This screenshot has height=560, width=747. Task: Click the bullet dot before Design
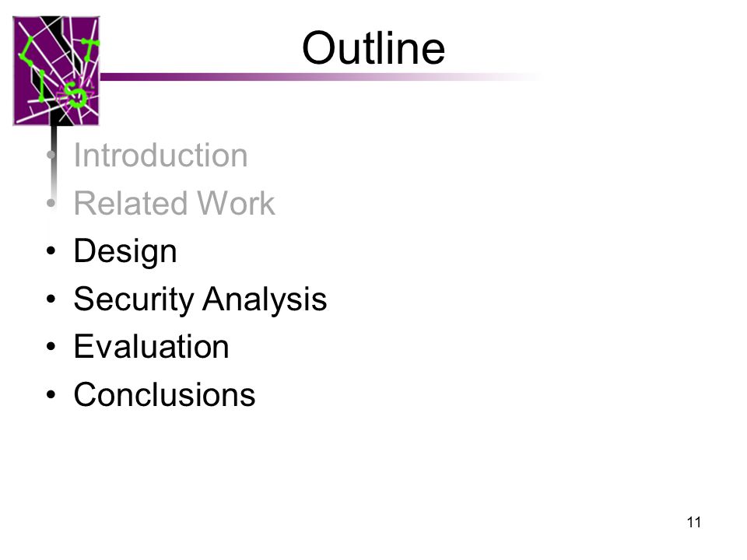pos(51,250)
